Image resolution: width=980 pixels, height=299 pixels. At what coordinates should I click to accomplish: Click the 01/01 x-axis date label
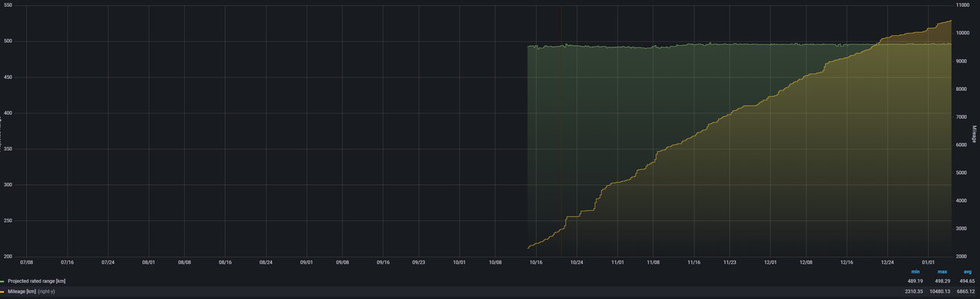(x=929, y=262)
